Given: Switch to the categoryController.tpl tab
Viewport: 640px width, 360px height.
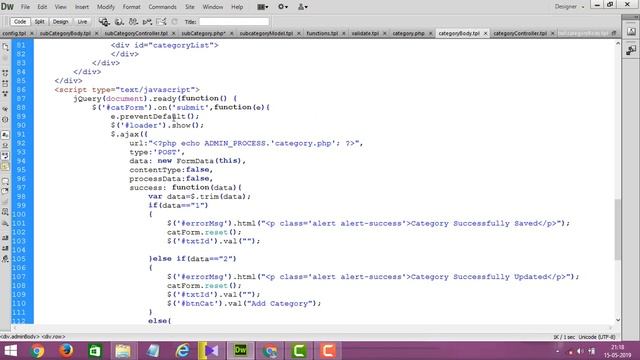Looking at the screenshot, I should [520, 33].
